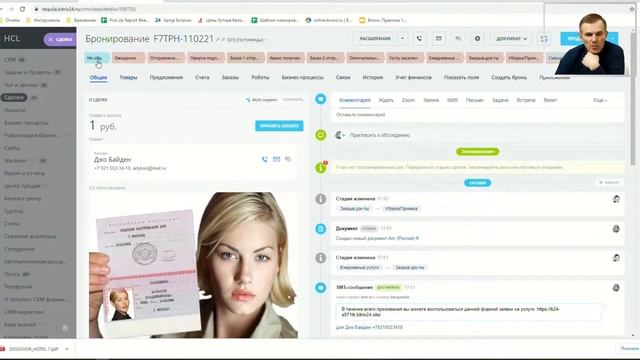
Task: Open the Учет финансов tab
Action: click(x=413, y=77)
